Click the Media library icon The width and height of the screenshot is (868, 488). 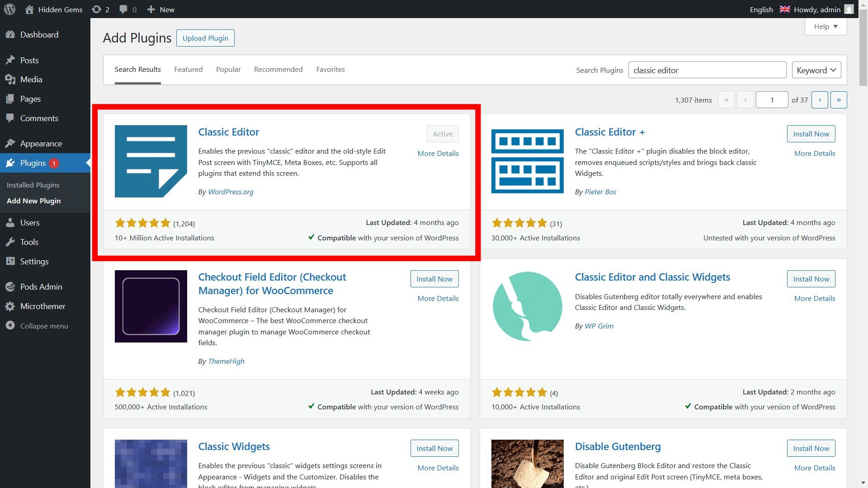(10, 80)
